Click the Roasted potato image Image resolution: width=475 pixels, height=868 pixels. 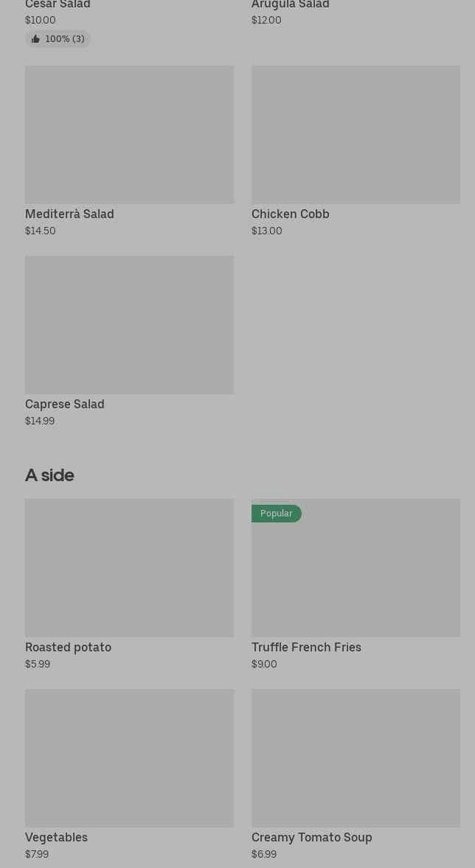tap(129, 568)
